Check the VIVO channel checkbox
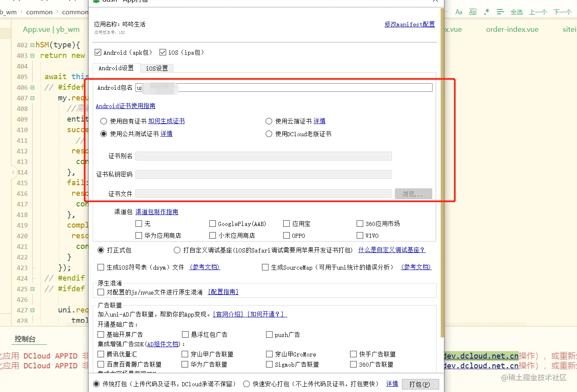 (x=360, y=235)
